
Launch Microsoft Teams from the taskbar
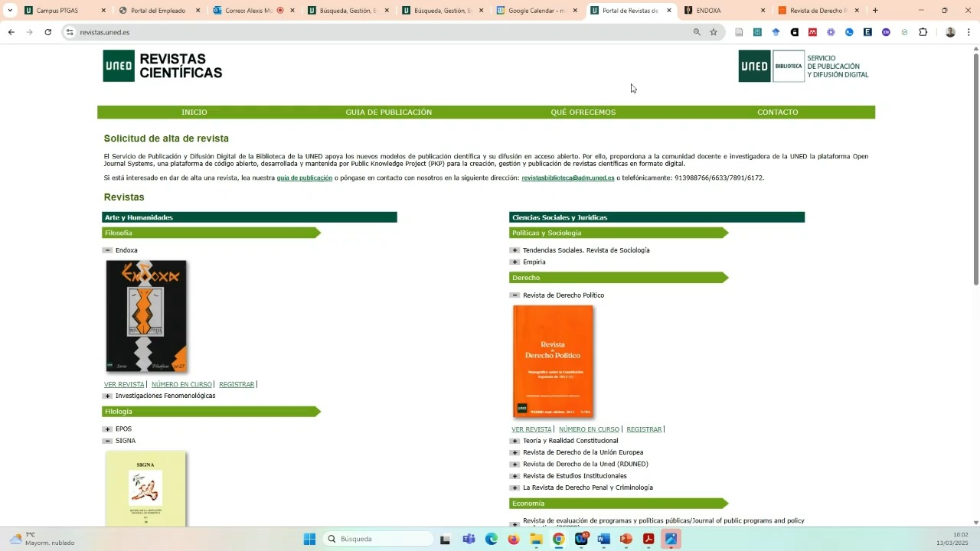point(469,539)
